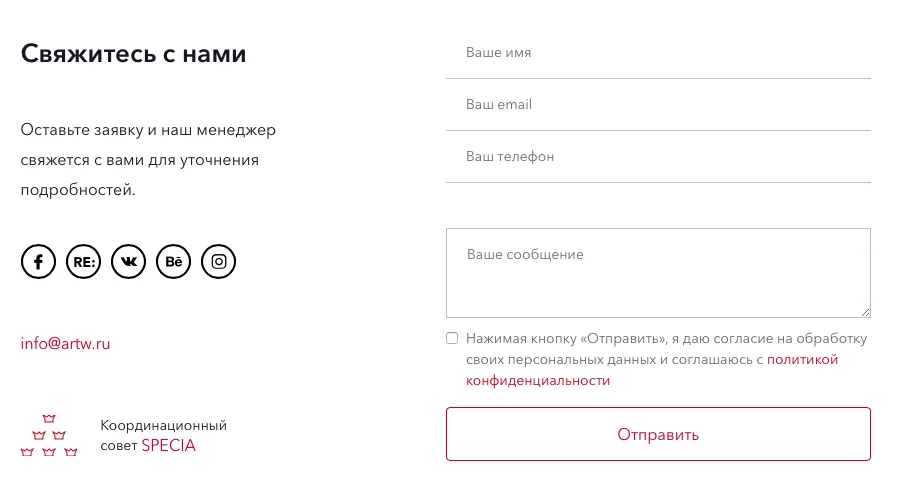The height and width of the screenshot is (491, 909).
Task: Click the textarea resize handle corner
Action: [x=866, y=312]
